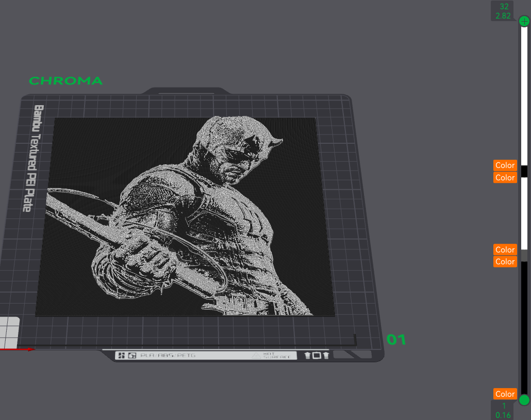Click the CHROMA plate name label

[65, 81]
